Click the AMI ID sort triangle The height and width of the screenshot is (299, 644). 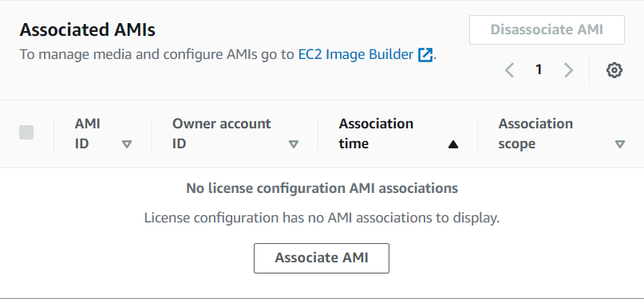127,144
